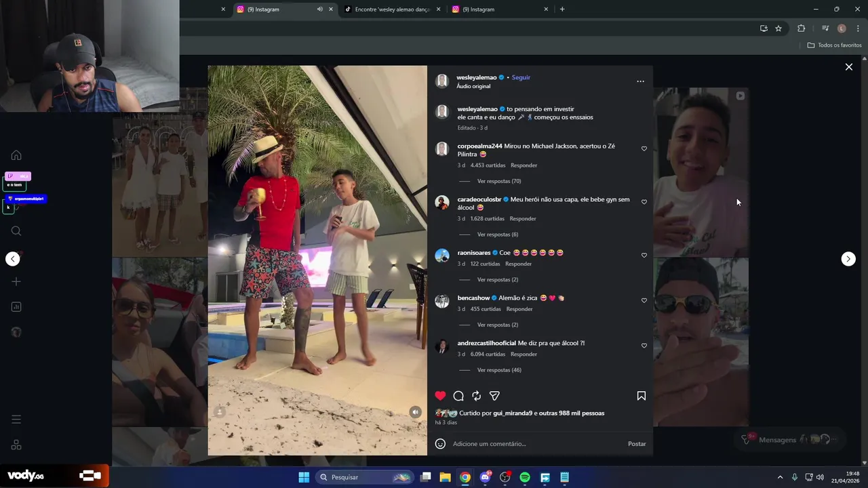Switch to the rightmost (9) Instagram tab
This screenshot has width=868, height=488.
[x=500, y=9]
